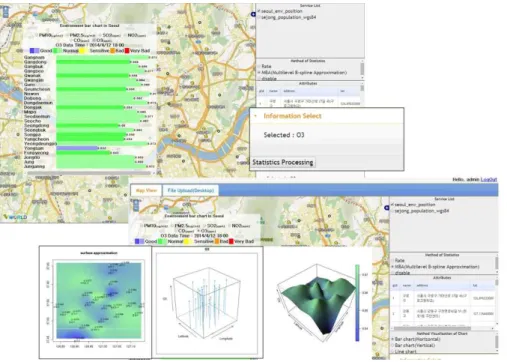Click the Yongsan blue bar in chart
507x362 pixels.
point(77,148)
